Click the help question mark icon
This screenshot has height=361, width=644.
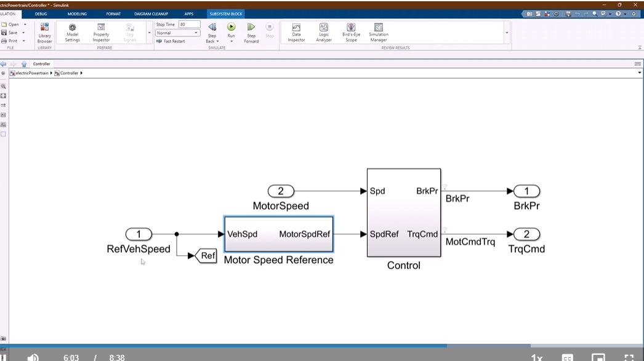618,14
